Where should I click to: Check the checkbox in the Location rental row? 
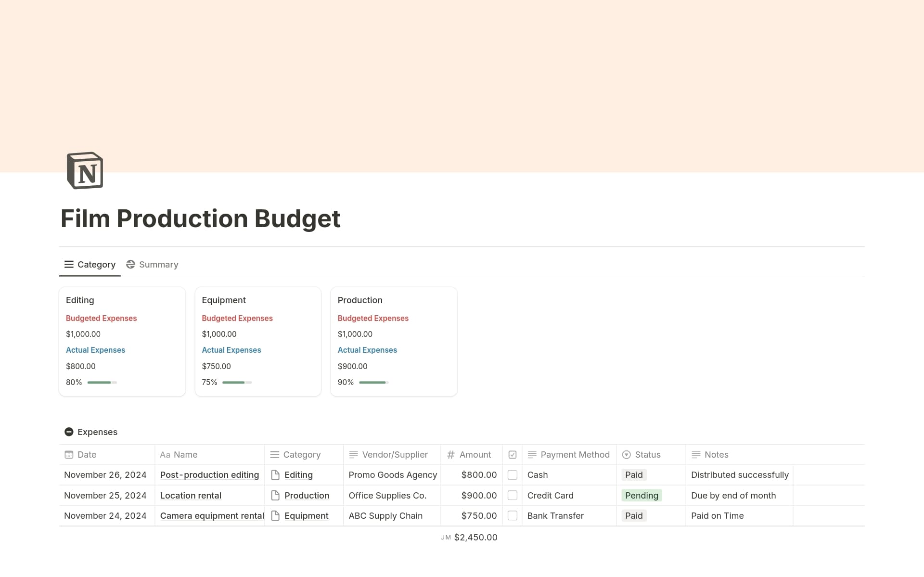(513, 495)
